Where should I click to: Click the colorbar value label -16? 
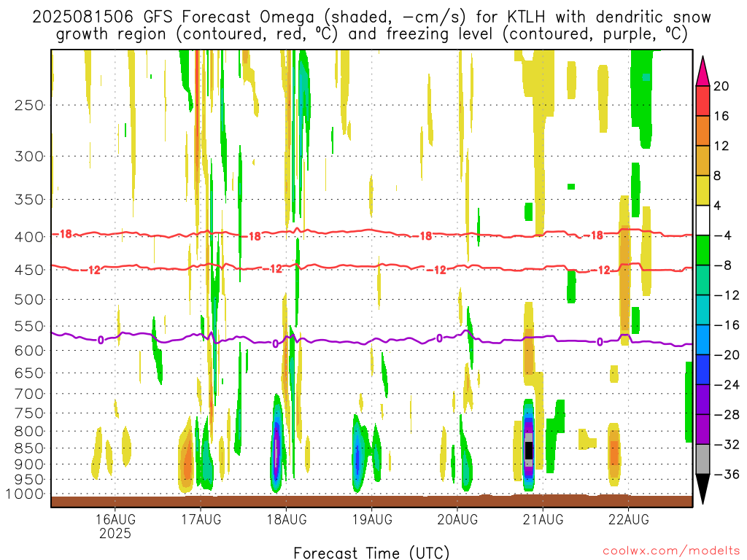727,325
